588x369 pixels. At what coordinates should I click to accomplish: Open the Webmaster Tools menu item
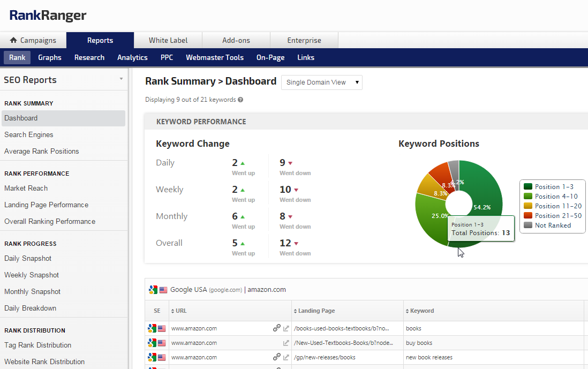(214, 57)
